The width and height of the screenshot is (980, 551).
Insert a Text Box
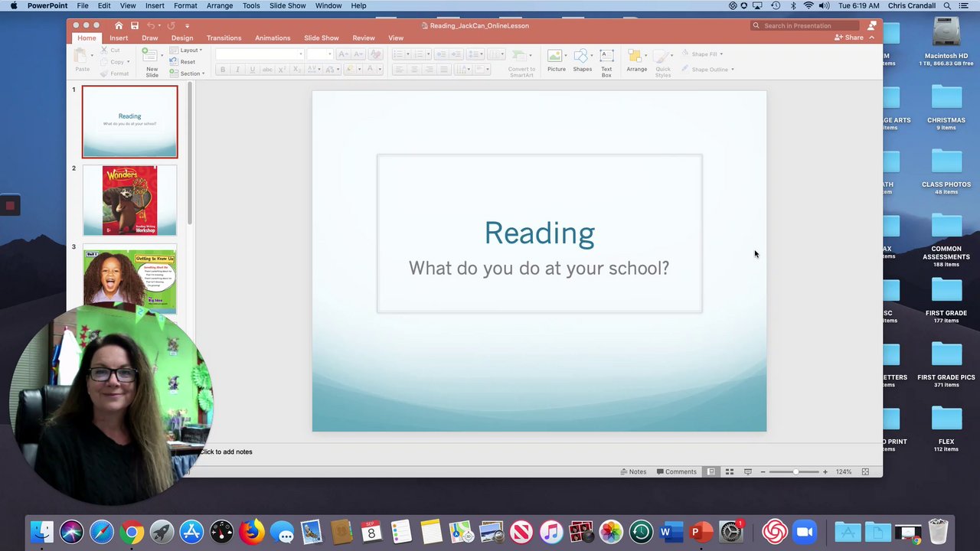pyautogui.click(x=606, y=63)
